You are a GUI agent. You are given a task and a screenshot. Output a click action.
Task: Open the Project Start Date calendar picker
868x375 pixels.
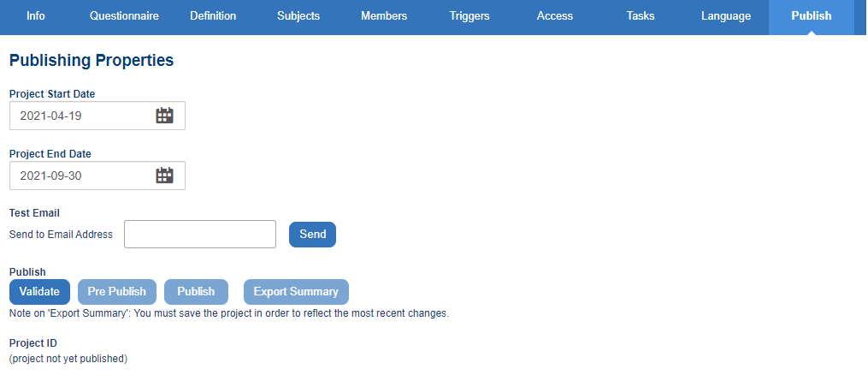tap(164, 116)
